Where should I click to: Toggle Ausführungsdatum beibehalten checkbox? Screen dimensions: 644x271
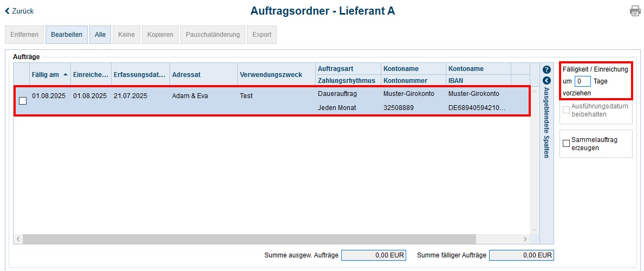(x=567, y=110)
